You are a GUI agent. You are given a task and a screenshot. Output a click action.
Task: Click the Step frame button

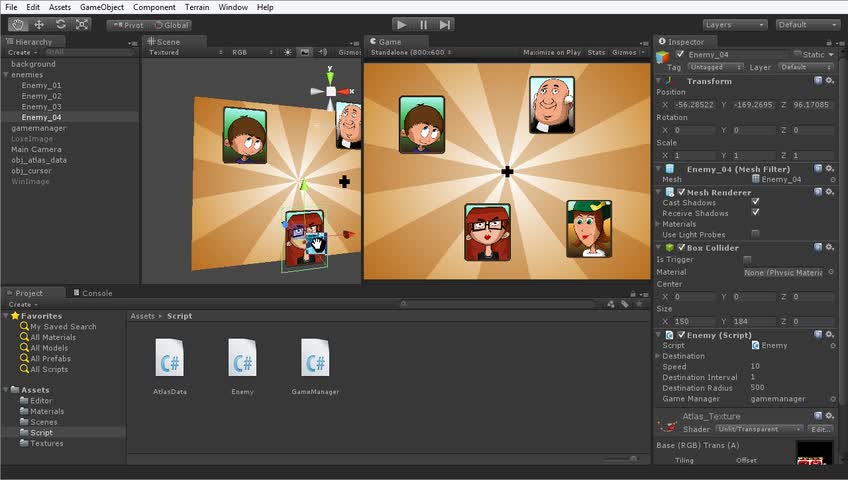coord(445,24)
